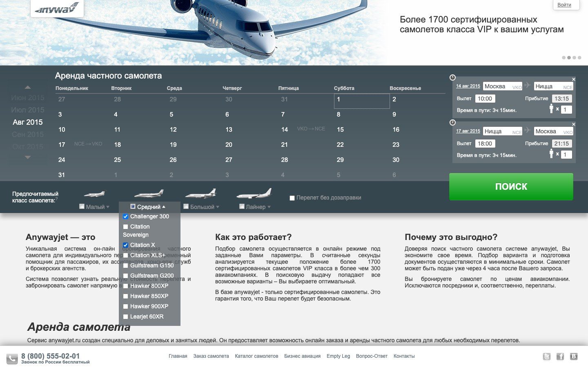588x368 pixels.
Task: Go to previous month with the up arrow
Action: (28, 87)
